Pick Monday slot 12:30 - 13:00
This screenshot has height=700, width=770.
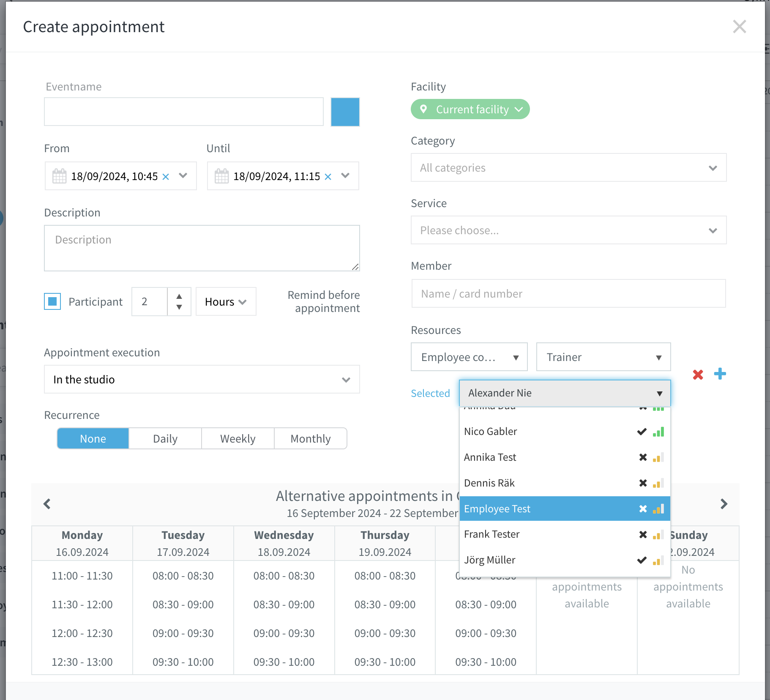click(x=82, y=662)
